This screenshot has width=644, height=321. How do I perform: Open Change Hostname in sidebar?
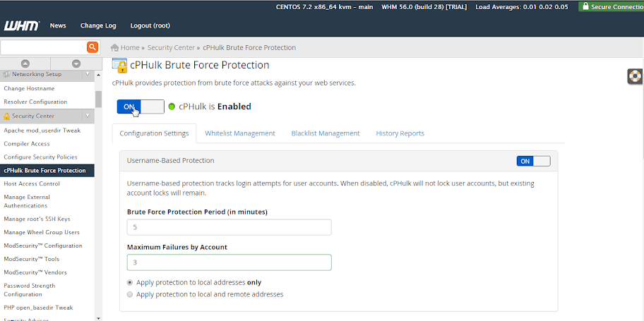[x=29, y=89]
